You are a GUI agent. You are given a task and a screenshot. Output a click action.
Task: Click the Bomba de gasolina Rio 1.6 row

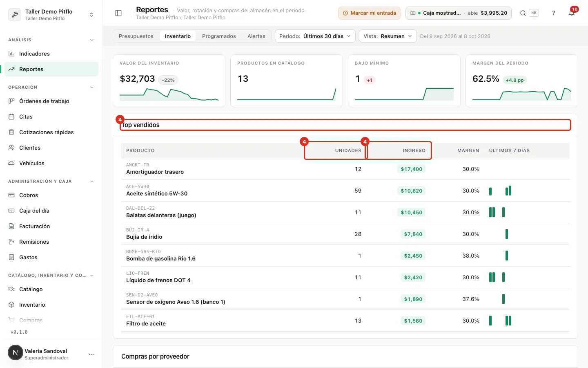[345, 256]
